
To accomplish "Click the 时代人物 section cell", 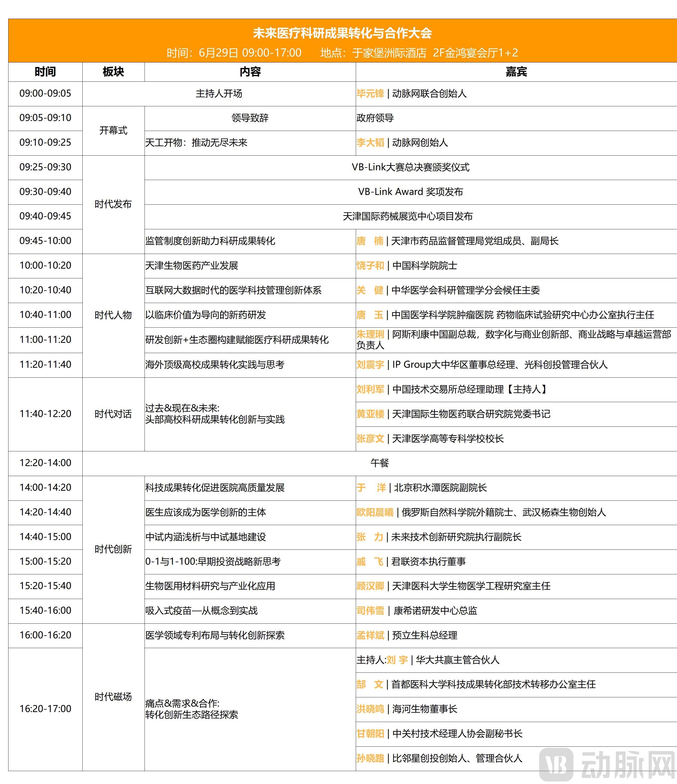I will point(113,315).
